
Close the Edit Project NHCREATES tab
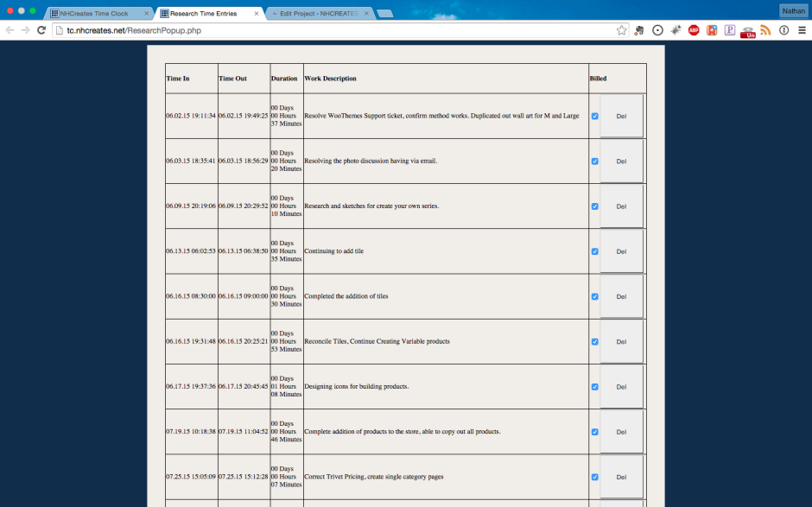coord(366,14)
